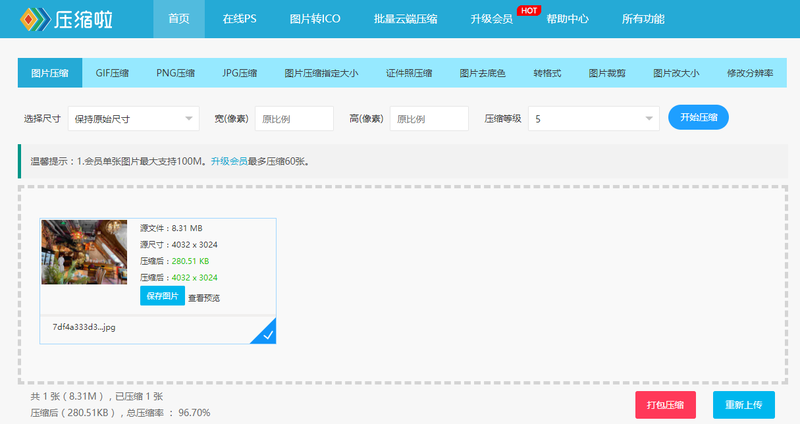
Task: Switch to 转格式 tab
Action: (x=547, y=73)
